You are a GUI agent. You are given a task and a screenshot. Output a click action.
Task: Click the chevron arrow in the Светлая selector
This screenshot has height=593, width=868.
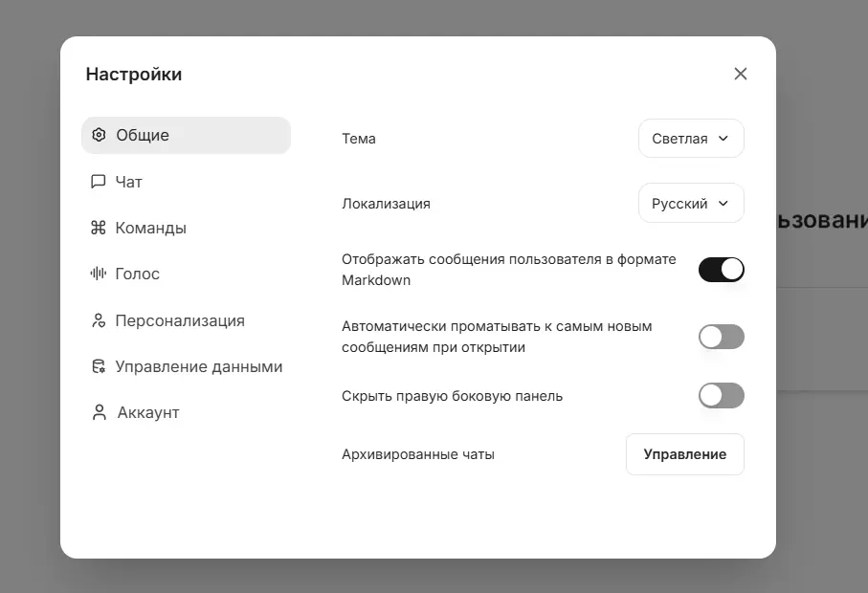tap(723, 139)
